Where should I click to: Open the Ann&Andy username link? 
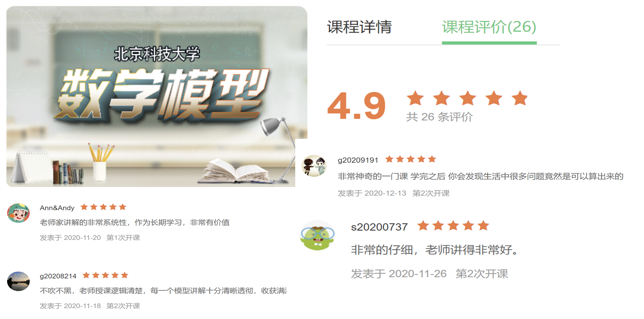click(57, 208)
